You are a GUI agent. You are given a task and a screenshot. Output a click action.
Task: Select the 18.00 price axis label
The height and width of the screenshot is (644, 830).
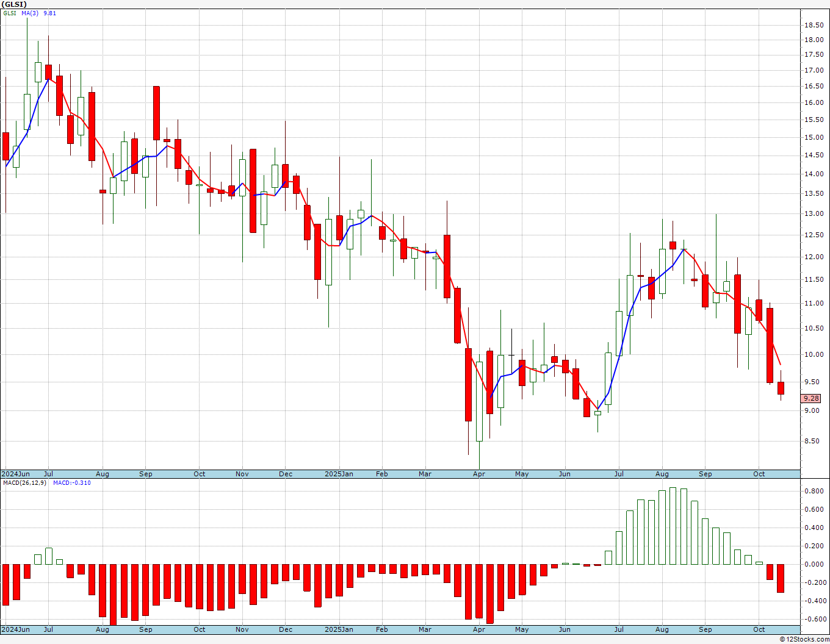[814, 40]
